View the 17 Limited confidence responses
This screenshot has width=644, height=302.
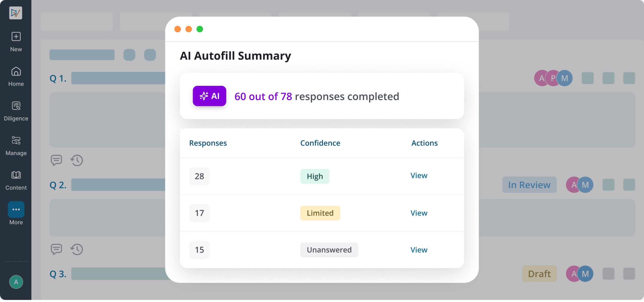point(419,213)
